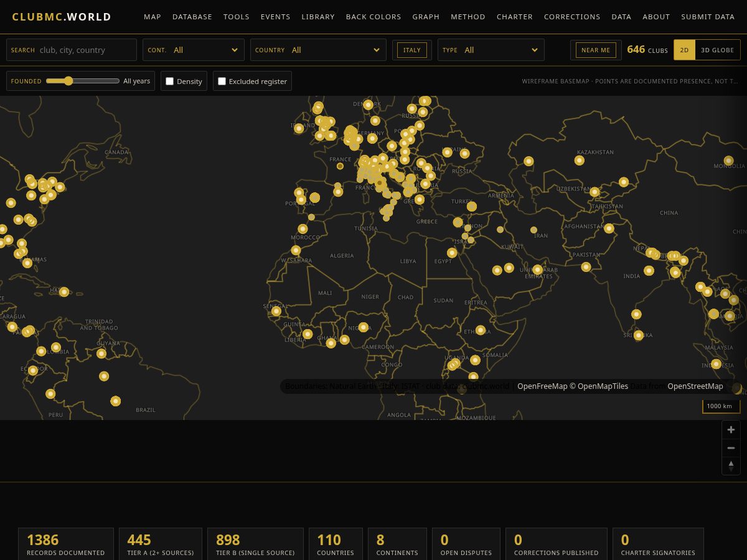
Task: Click the 110 Countries stat card
Action: click(336, 544)
